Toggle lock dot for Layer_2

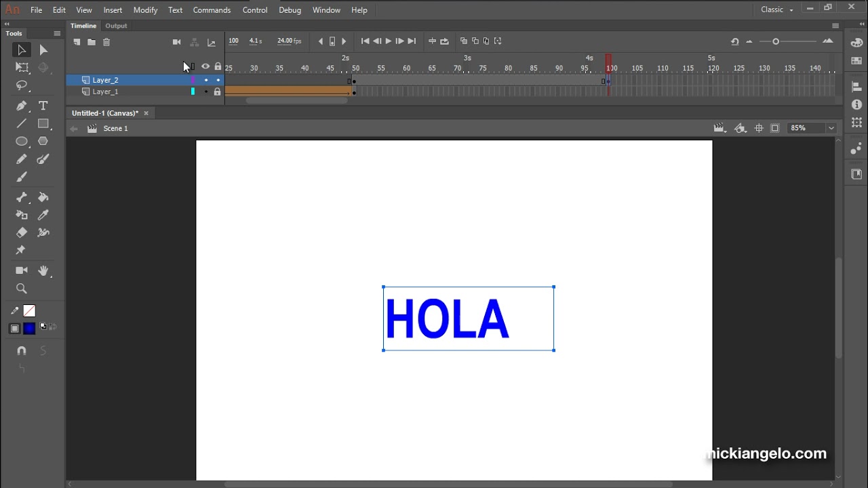coord(218,80)
